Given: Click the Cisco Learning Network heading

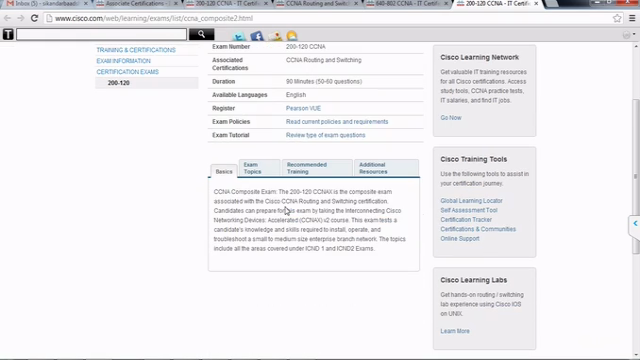Looking at the screenshot, I should tap(479, 57).
